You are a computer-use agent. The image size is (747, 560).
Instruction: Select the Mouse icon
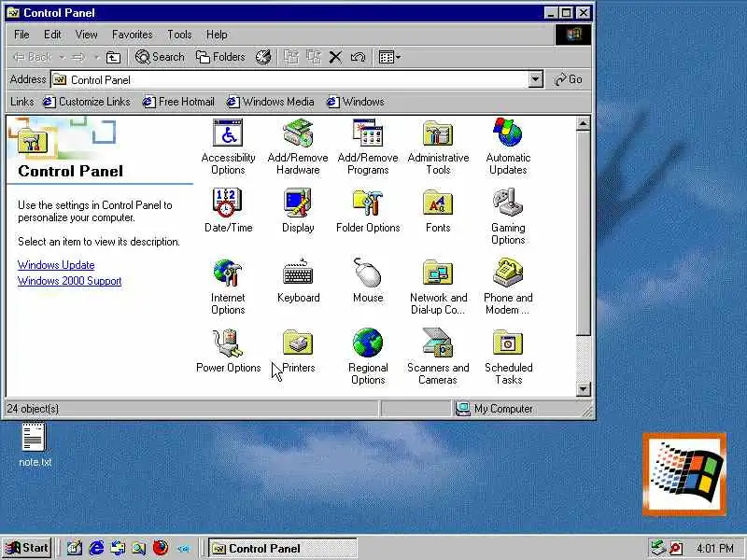(x=368, y=273)
